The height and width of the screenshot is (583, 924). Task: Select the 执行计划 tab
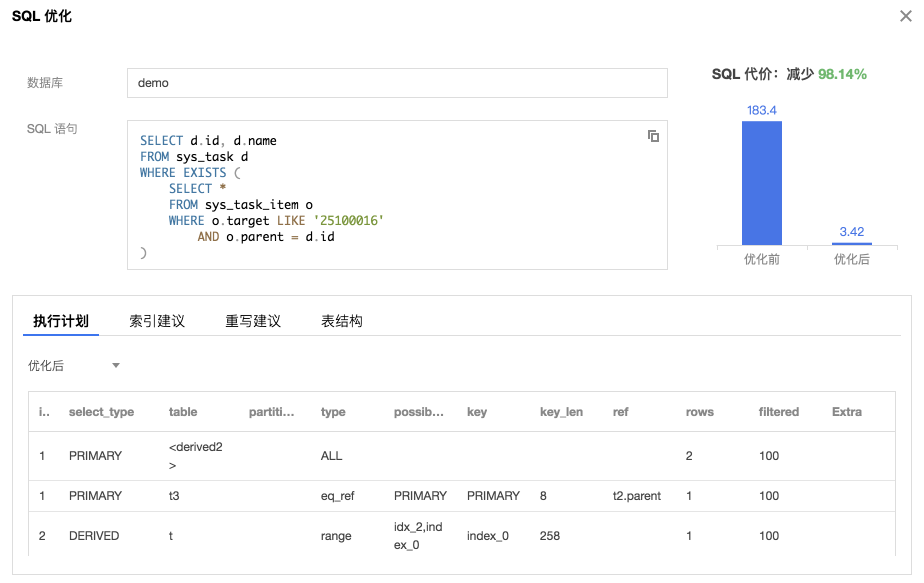tap(61, 321)
